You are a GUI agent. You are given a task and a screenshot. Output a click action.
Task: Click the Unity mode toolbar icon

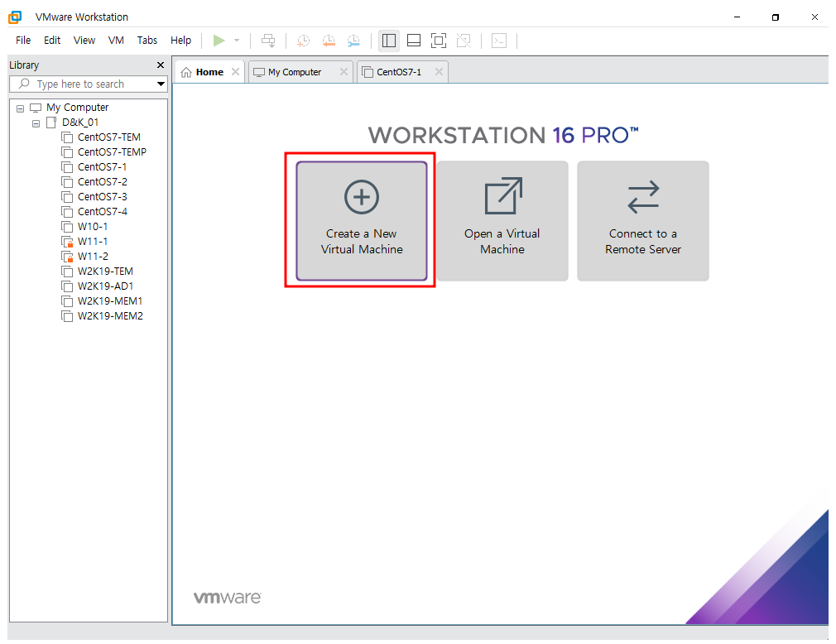(x=464, y=41)
